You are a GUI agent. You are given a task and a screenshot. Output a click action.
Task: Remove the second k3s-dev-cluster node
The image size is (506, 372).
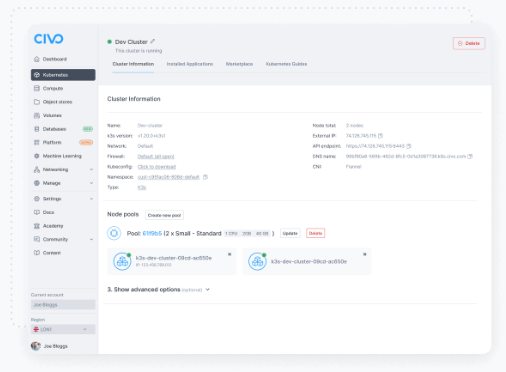(x=365, y=254)
